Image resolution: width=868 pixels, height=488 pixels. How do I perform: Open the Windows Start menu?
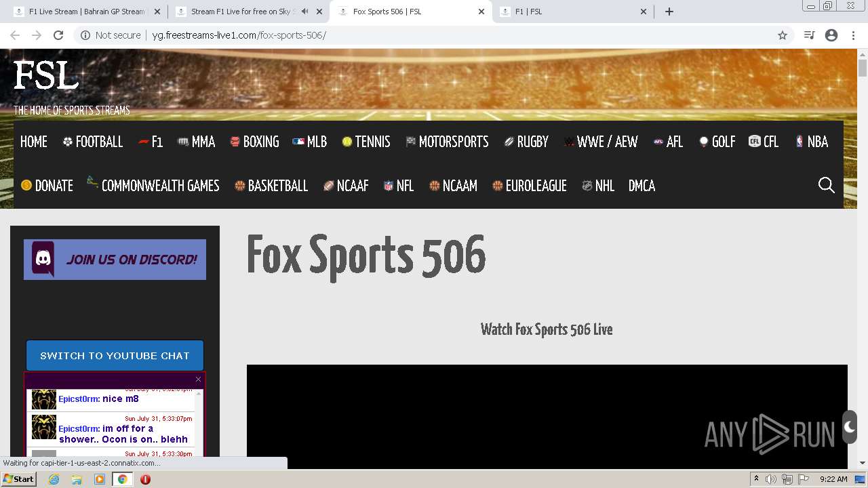click(18, 479)
